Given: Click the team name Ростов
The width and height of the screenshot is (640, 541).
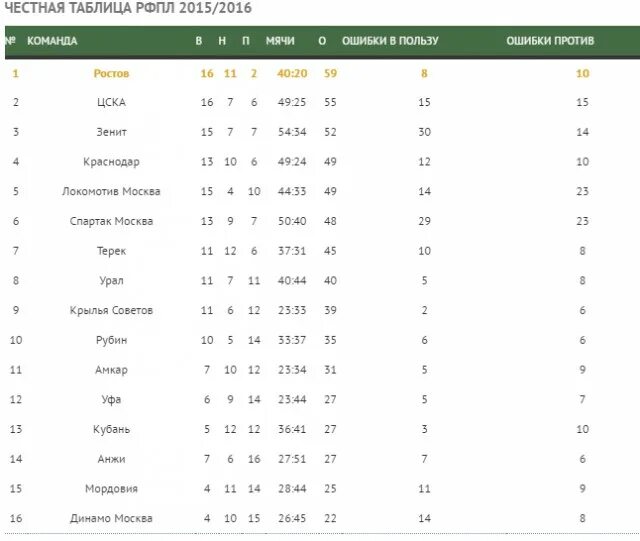Looking at the screenshot, I should pyautogui.click(x=111, y=73).
